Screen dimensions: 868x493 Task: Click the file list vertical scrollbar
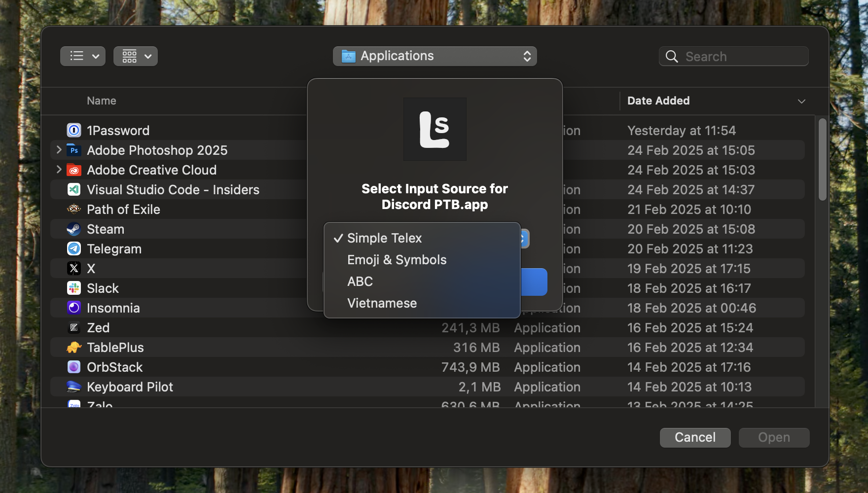click(x=822, y=159)
